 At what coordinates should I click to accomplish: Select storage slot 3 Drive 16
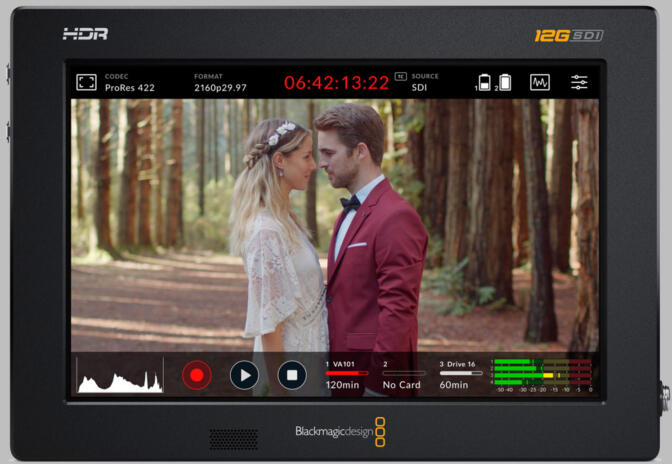(x=461, y=375)
